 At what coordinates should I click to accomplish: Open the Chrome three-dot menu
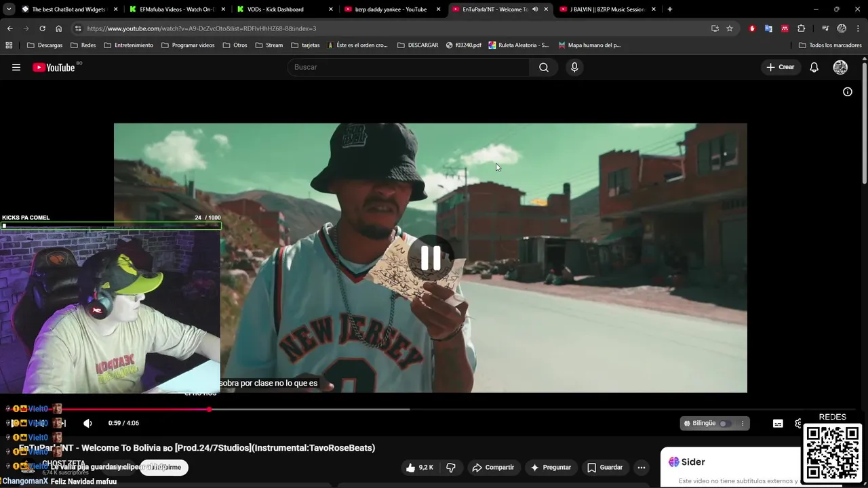point(858,28)
